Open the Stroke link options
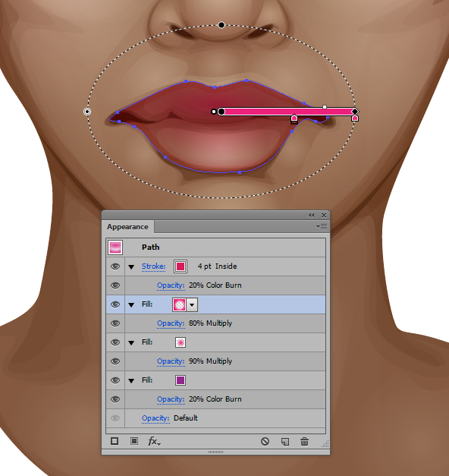 click(153, 266)
